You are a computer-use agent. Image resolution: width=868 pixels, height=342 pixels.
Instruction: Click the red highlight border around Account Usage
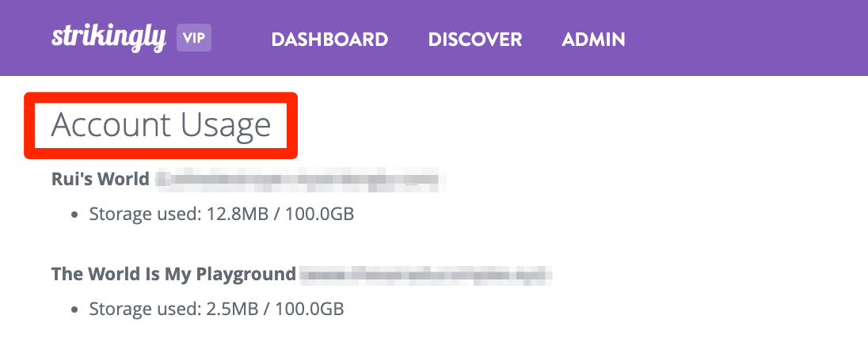161,97
